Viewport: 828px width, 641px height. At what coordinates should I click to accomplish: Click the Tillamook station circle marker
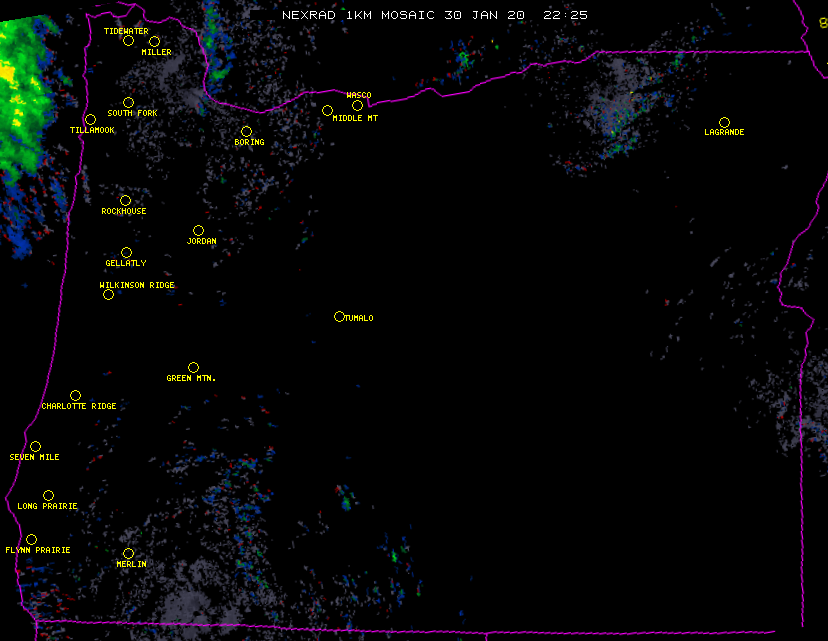click(90, 120)
